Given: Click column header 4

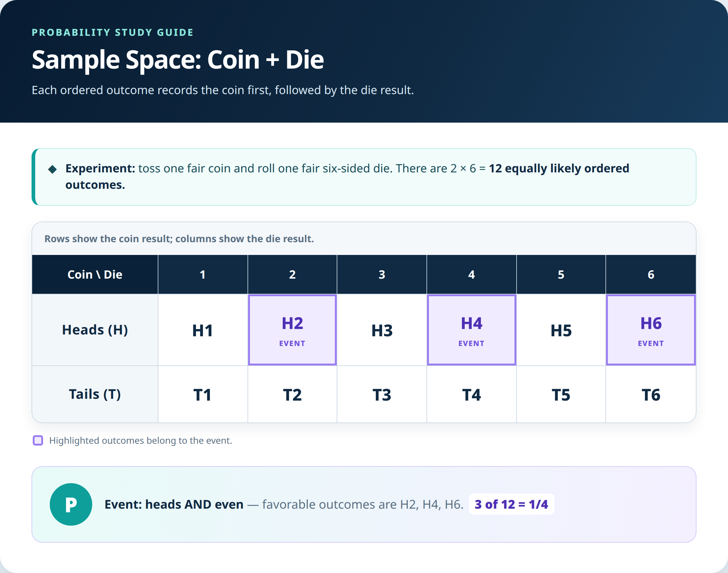Looking at the screenshot, I should coord(471,274).
